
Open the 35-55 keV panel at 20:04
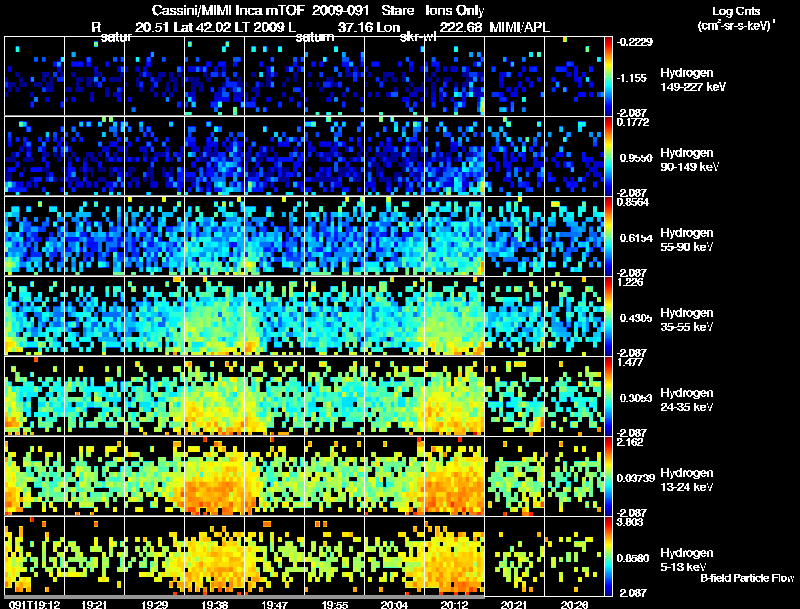(394, 316)
